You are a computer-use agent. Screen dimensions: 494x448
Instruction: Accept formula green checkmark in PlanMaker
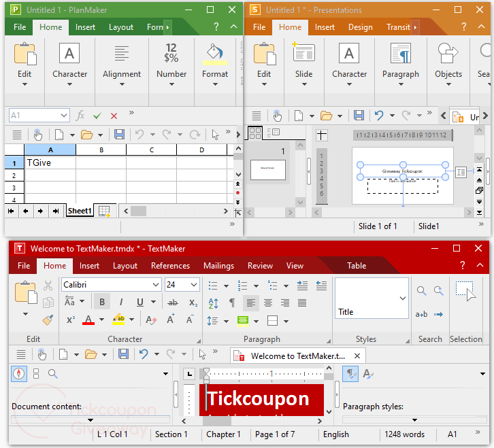click(97, 116)
